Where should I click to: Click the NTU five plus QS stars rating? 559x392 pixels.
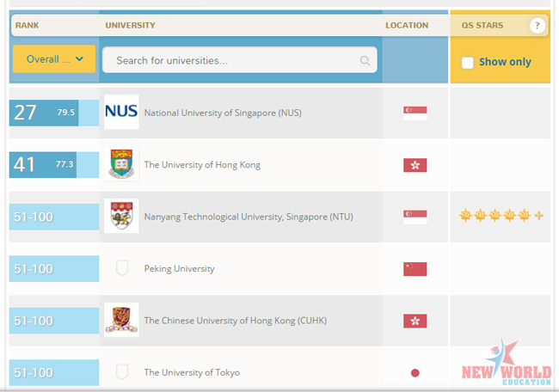pyautogui.click(x=501, y=215)
